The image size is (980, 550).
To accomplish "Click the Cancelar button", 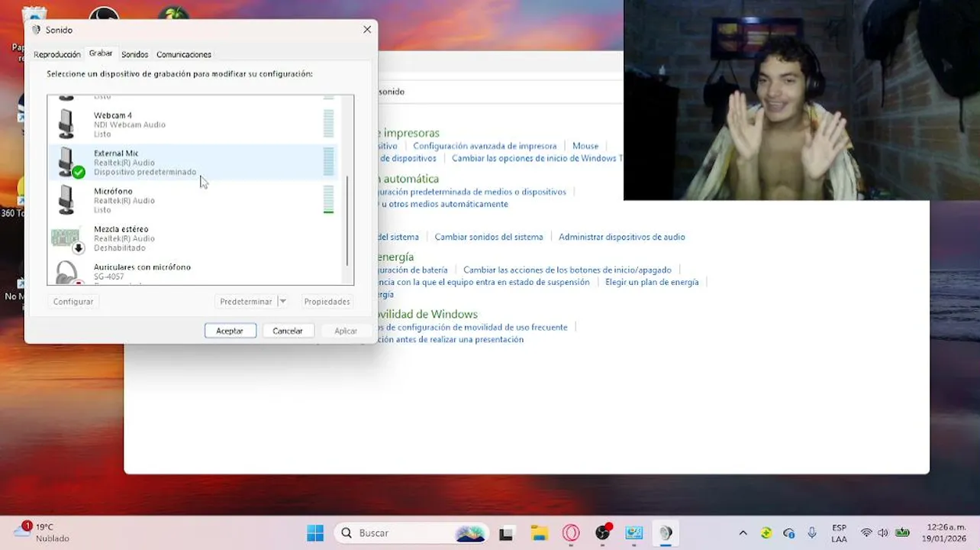I will 288,331.
